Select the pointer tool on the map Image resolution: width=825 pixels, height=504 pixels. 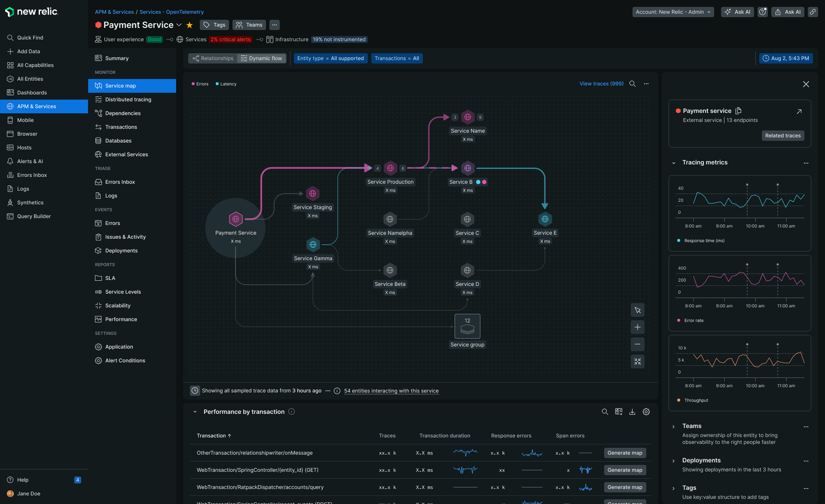[x=638, y=310]
